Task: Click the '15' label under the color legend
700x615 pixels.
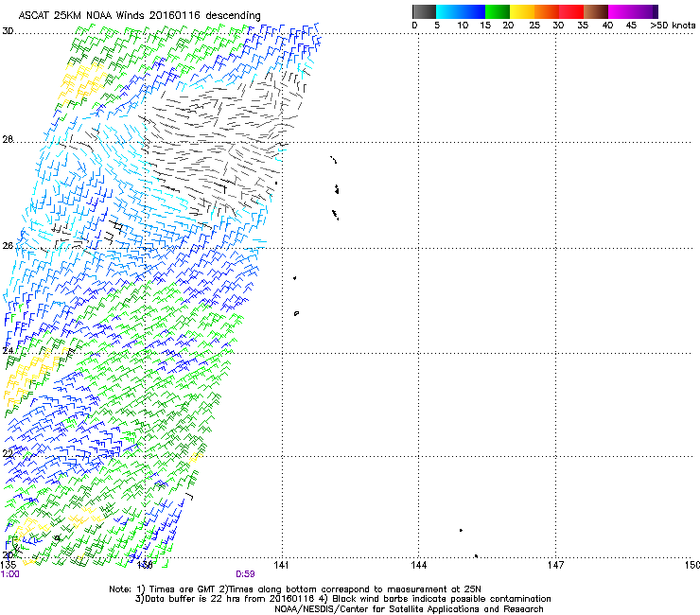Action: click(485, 26)
